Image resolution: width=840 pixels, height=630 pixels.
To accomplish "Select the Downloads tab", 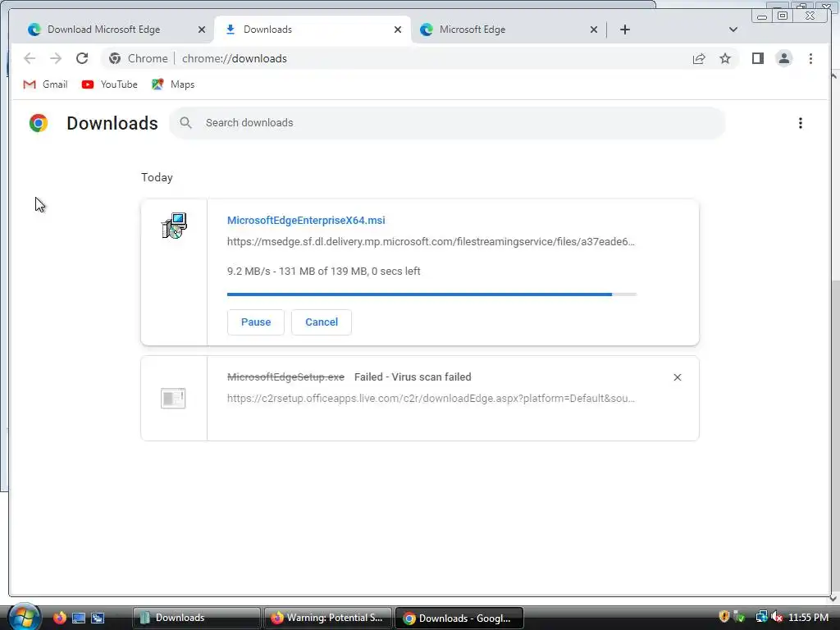I will coord(313,30).
